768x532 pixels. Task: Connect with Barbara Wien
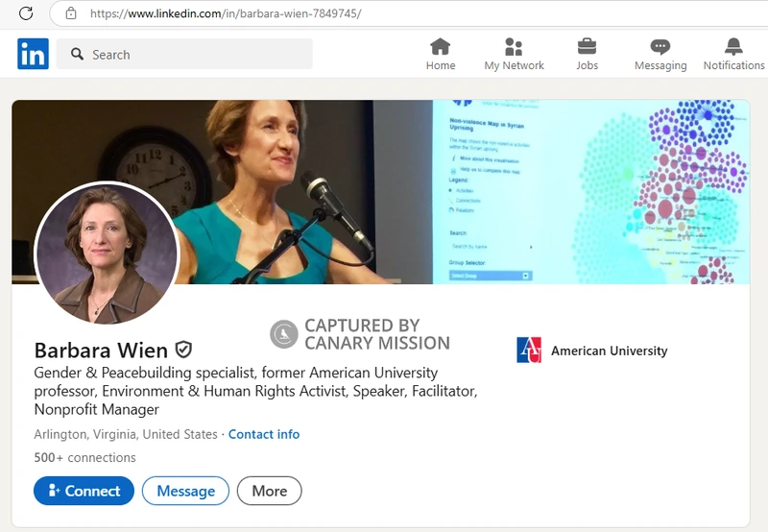(84, 491)
